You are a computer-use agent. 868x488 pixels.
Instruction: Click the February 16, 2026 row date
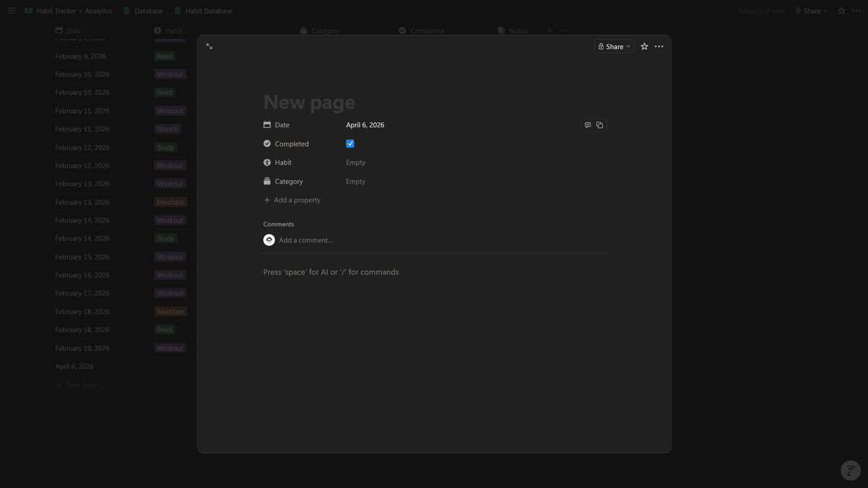(x=82, y=275)
